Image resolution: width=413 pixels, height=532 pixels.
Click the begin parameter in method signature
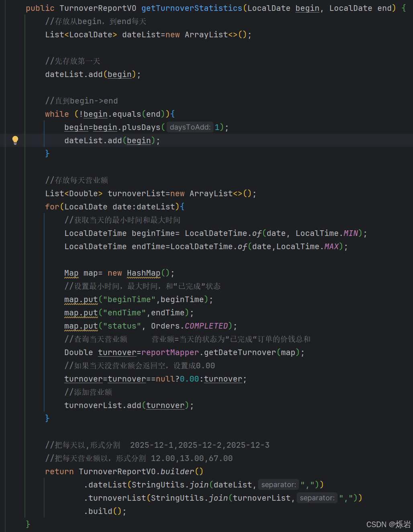click(x=307, y=8)
